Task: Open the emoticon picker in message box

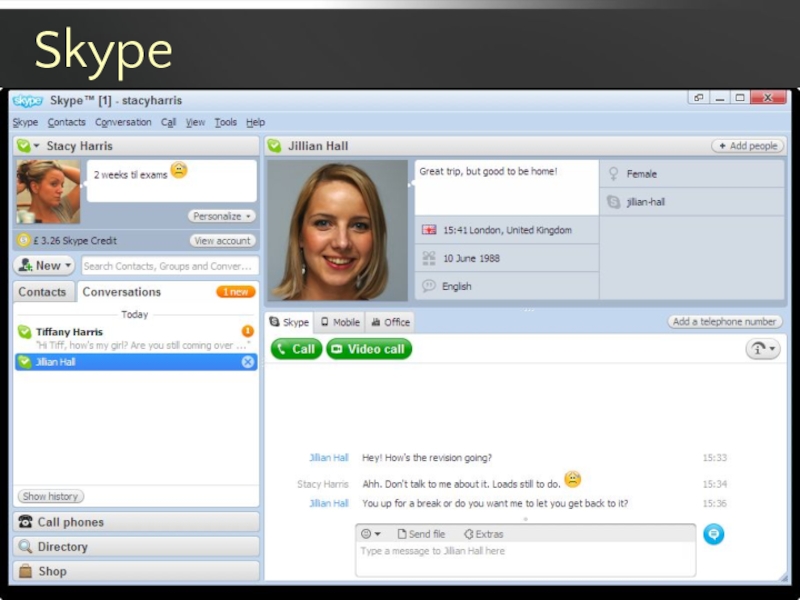Action: click(x=371, y=534)
